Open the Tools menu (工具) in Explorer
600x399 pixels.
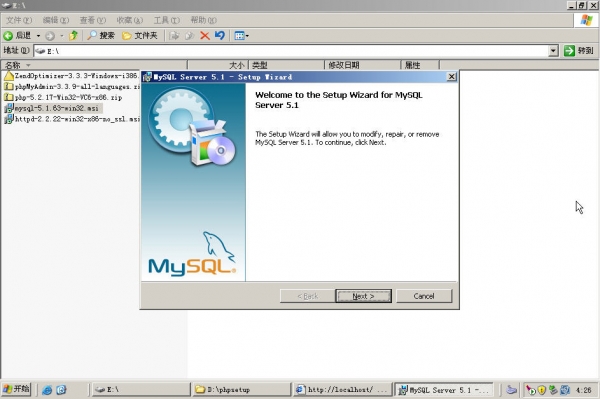point(166,20)
